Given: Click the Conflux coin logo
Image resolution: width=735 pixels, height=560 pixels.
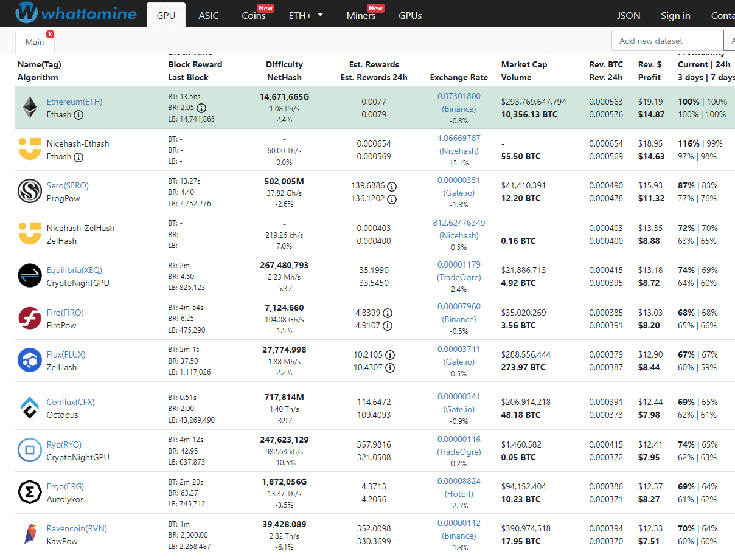Looking at the screenshot, I should point(30,408).
